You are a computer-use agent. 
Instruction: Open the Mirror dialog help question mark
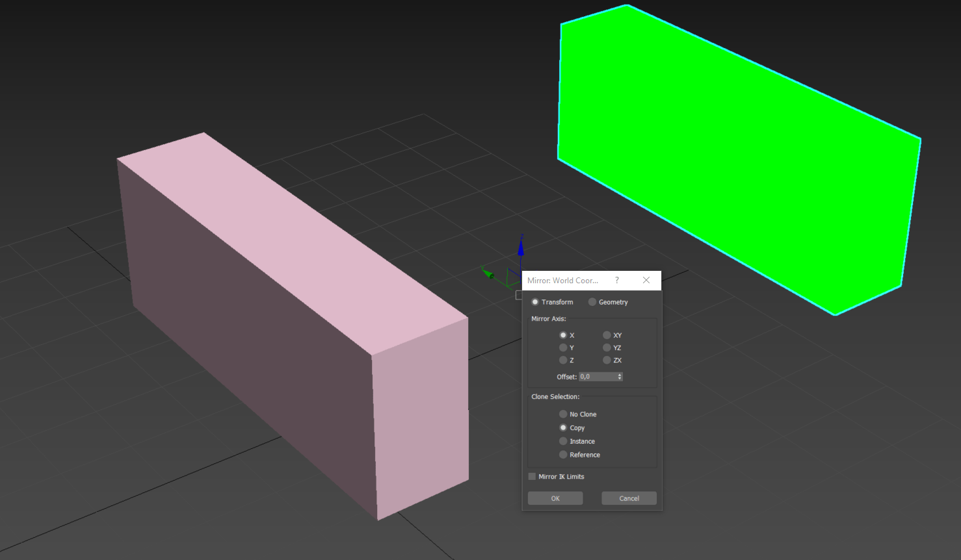pos(617,281)
